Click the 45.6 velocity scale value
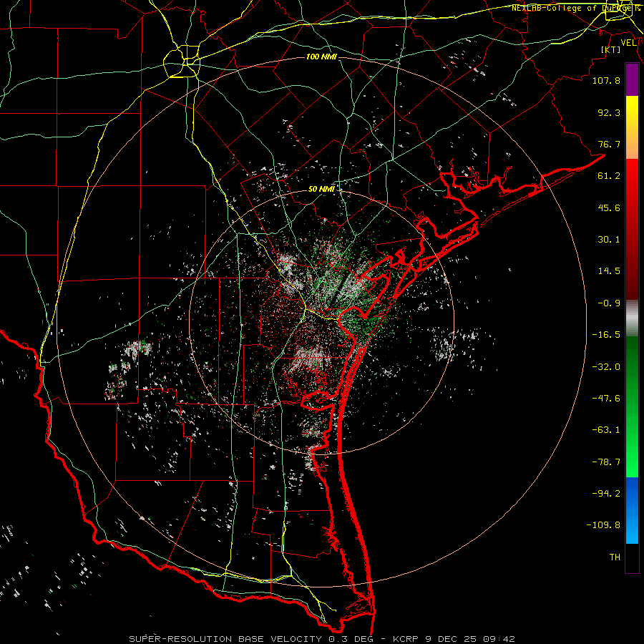 609,208
